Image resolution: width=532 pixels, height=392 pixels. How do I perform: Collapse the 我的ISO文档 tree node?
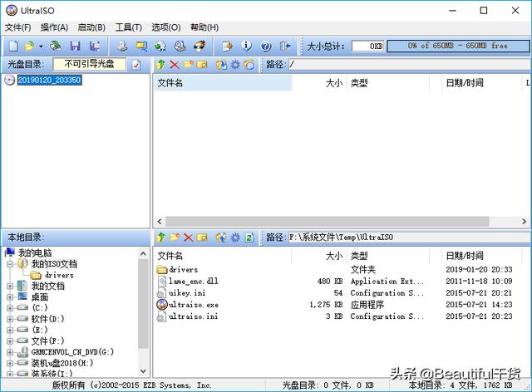point(10,264)
